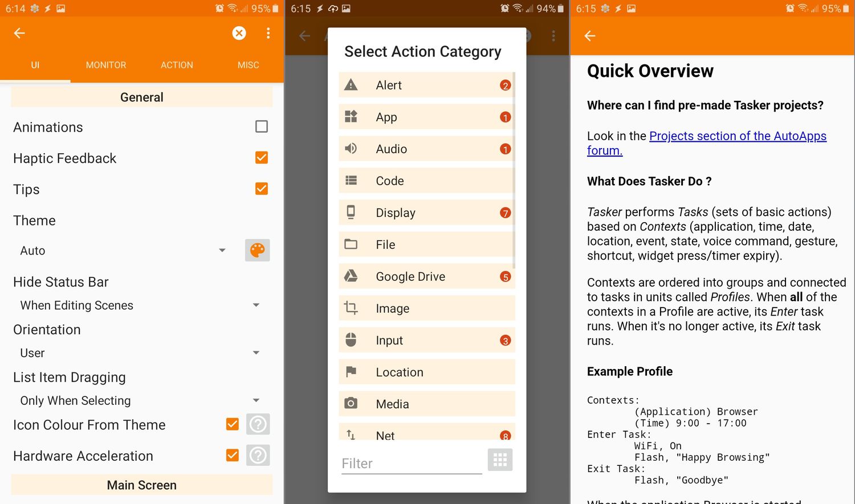Open the three-dot overflow menu in preferences
Screen dimensions: 855x504
268,33
